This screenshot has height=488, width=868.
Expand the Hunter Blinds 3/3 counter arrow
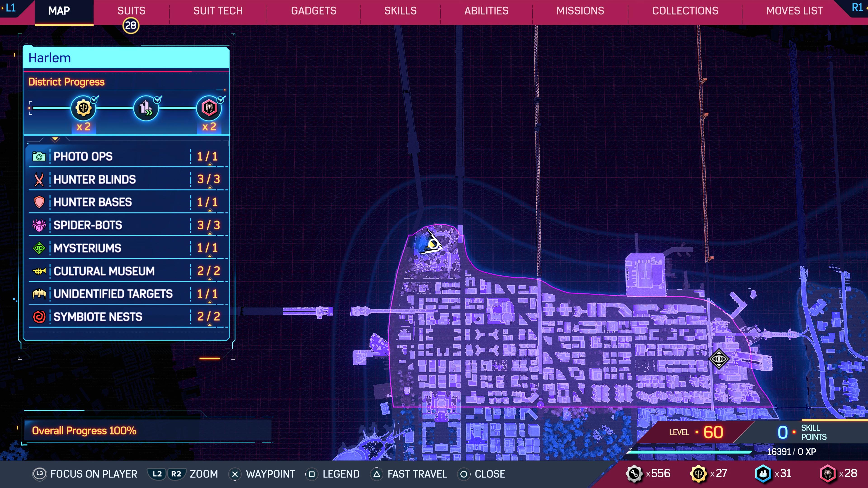point(210,187)
